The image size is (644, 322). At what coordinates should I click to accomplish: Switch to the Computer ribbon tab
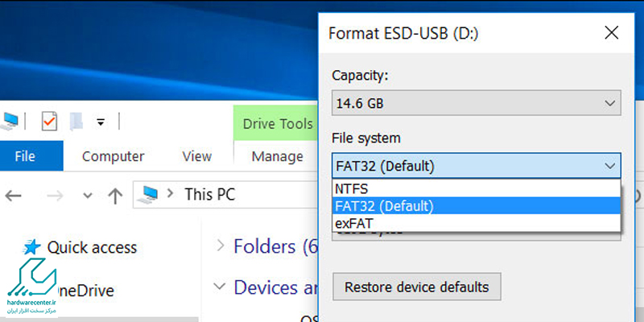click(113, 156)
